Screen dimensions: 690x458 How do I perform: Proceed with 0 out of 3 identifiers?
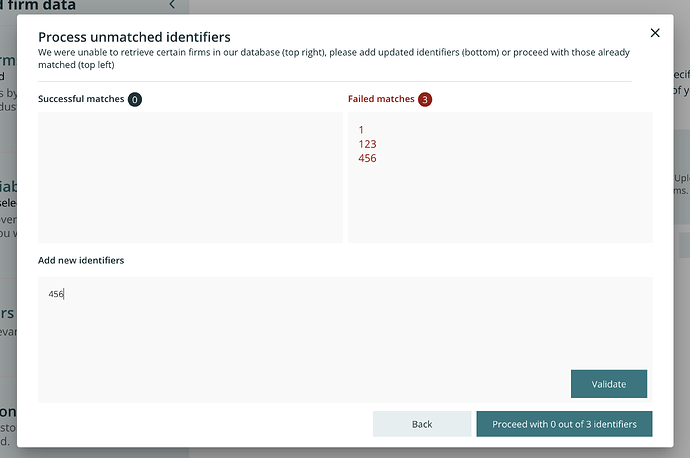(564, 424)
